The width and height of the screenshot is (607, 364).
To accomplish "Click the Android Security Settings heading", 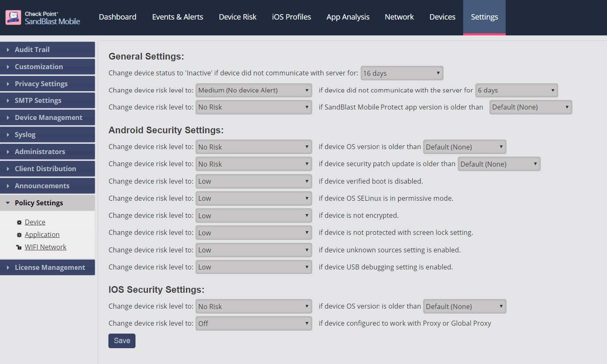I will point(166,130).
